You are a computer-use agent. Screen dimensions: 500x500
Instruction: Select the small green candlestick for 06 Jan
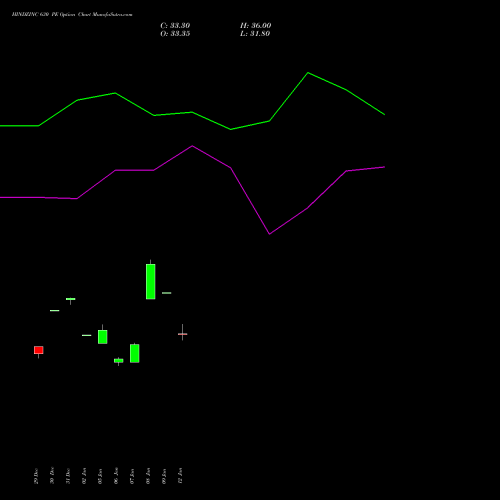pyautogui.click(x=119, y=361)
